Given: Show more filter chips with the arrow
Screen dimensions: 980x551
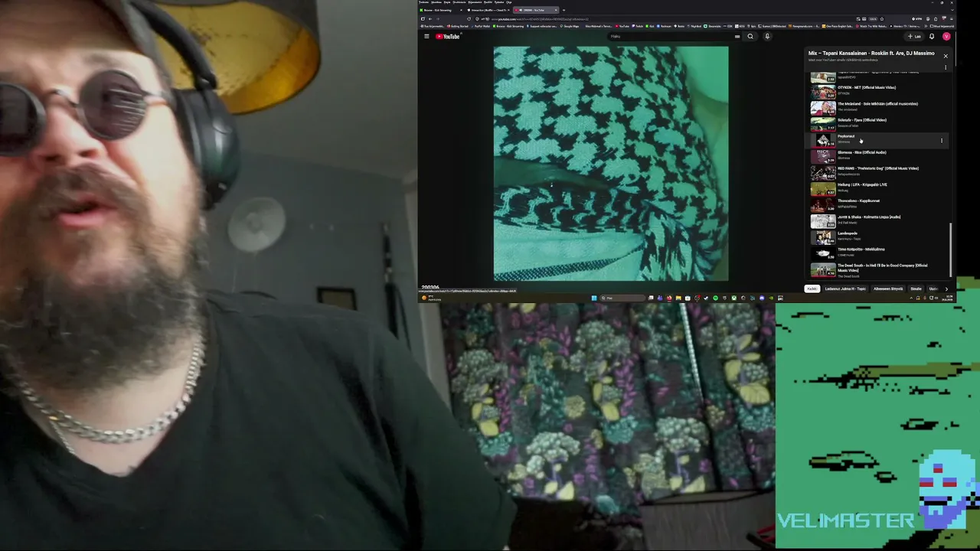Looking at the screenshot, I should point(946,289).
